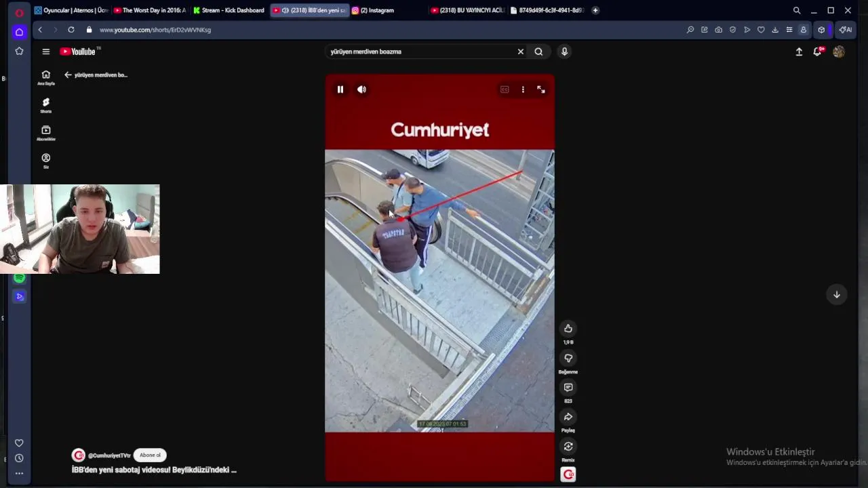Open the CumhuriyetTV channel avatar
868x488 pixels.
[x=79, y=455]
